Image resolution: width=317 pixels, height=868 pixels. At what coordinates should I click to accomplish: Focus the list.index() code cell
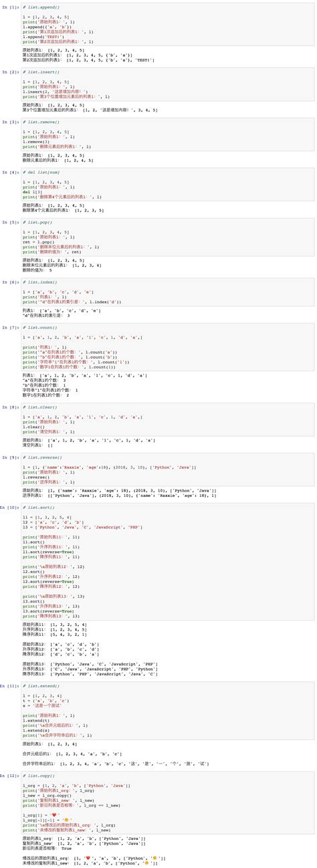click(167, 292)
